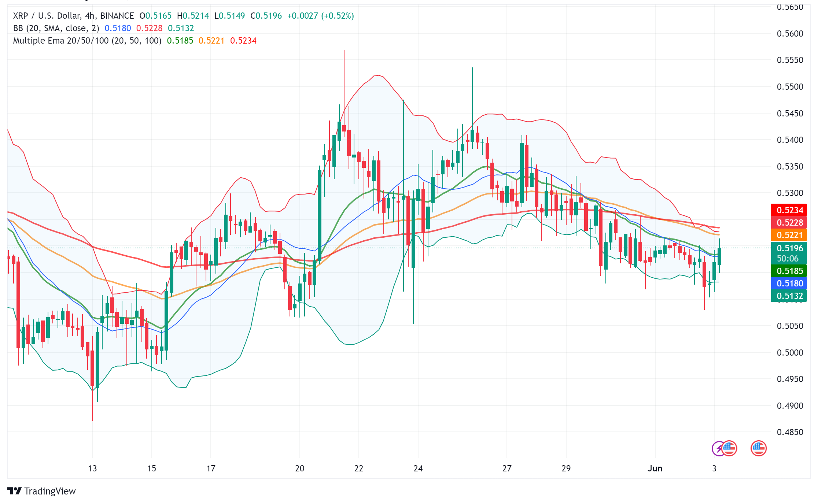Click date label 13 on time axis

92,468
